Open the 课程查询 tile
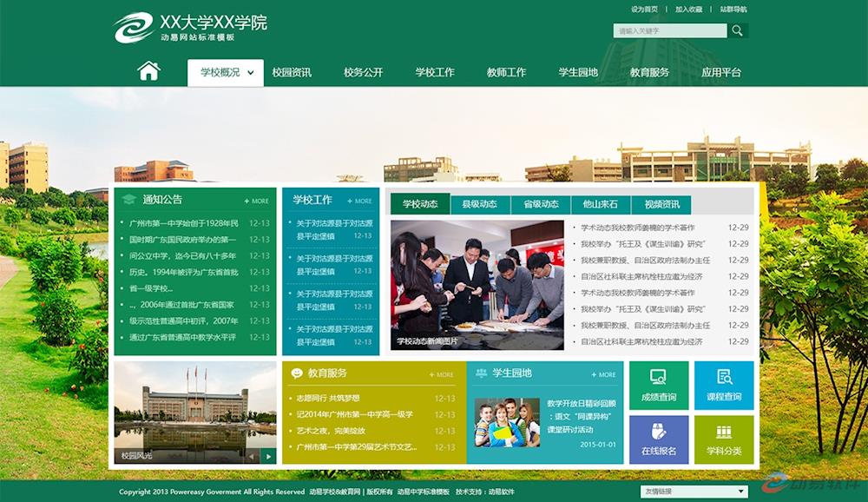Image resolution: width=868 pixels, height=502 pixels. point(724,386)
